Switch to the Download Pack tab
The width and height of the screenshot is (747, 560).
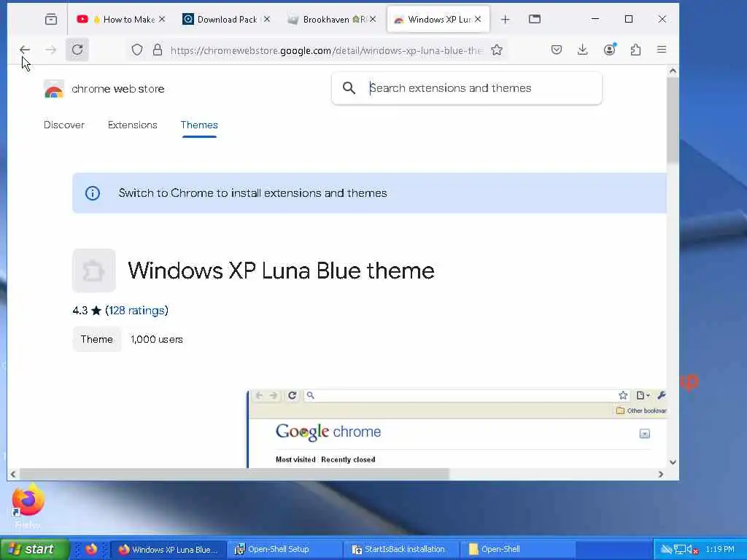[226, 20]
